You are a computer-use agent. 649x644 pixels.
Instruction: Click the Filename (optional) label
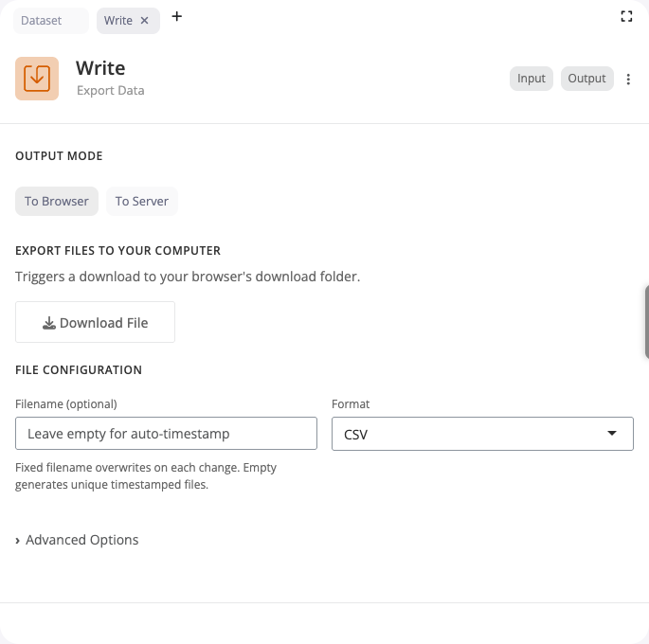click(x=66, y=403)
